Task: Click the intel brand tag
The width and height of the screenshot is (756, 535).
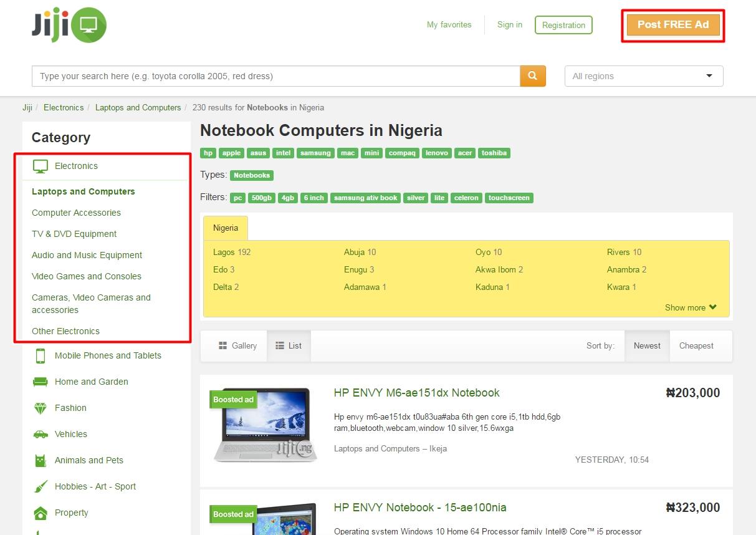Action: click(284, 153)
